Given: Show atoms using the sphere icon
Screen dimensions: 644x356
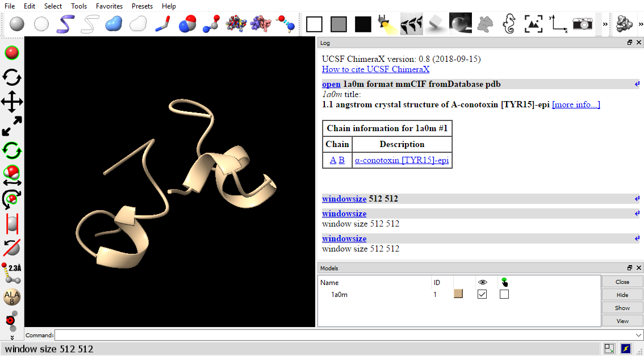Looking at the screenshot, I should point(18,24).
